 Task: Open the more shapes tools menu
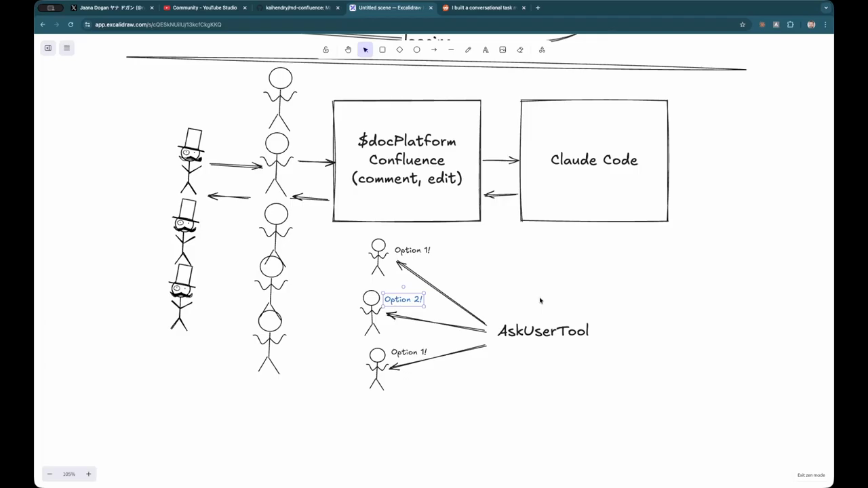542,49
